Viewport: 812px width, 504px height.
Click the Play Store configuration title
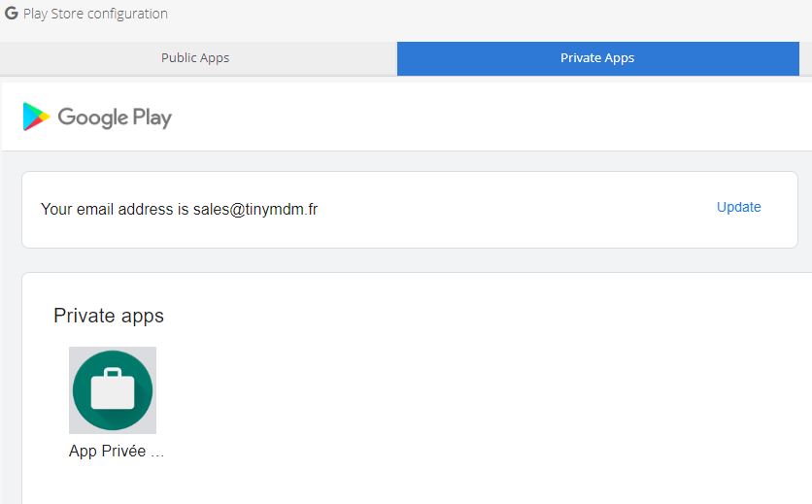point(95,14)
